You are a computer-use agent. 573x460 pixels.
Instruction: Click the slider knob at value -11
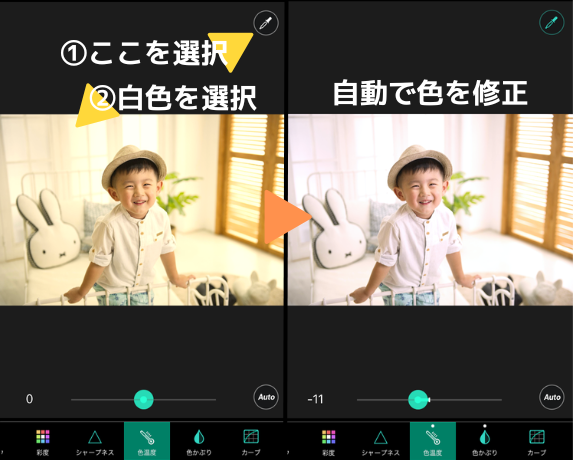pyautogui.click(x=418, y=399)
